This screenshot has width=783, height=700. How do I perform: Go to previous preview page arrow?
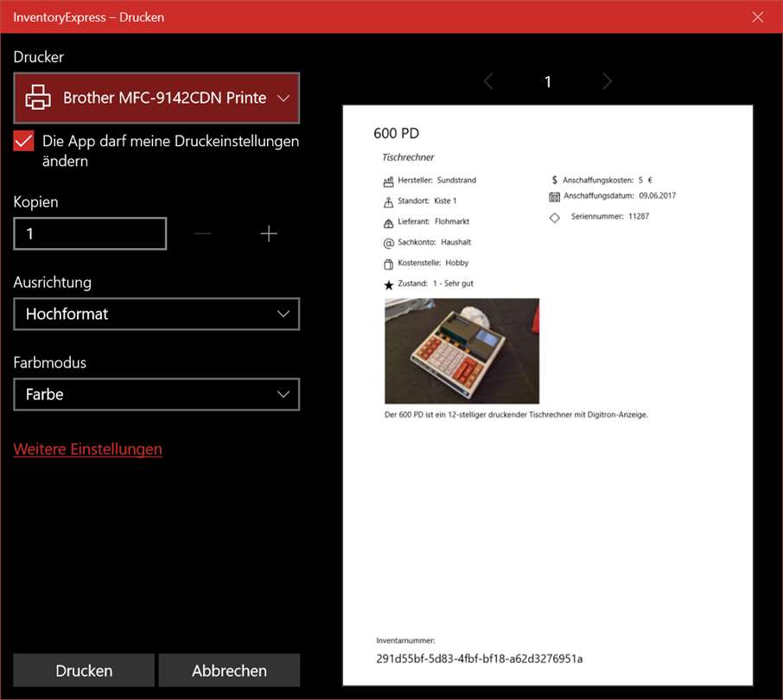(x=489, y=81)
